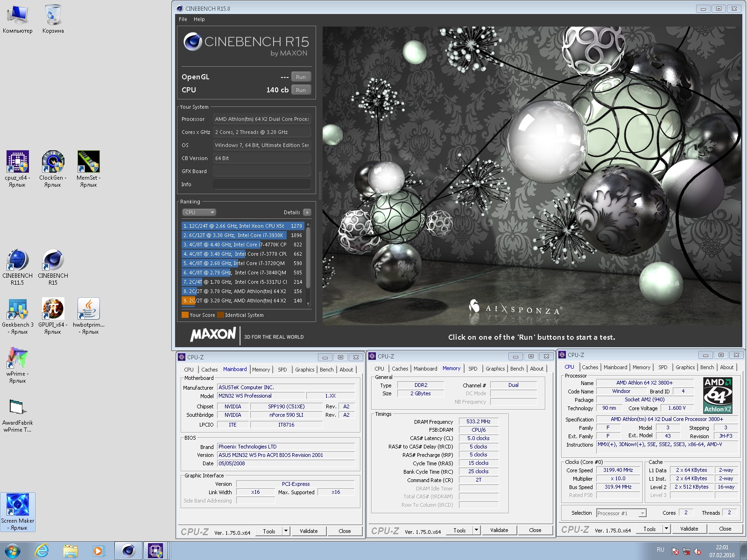This screenshot has width=747, height=560.
Task: Select the AwardFabrik wPrime Tweaker icon
Action: (18, 415)
